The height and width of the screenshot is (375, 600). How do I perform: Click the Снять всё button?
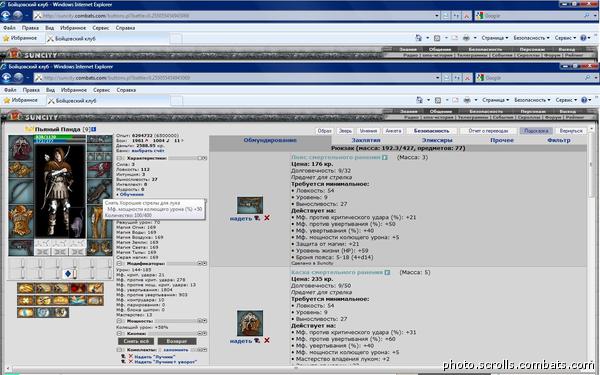(x=136, y=341)
